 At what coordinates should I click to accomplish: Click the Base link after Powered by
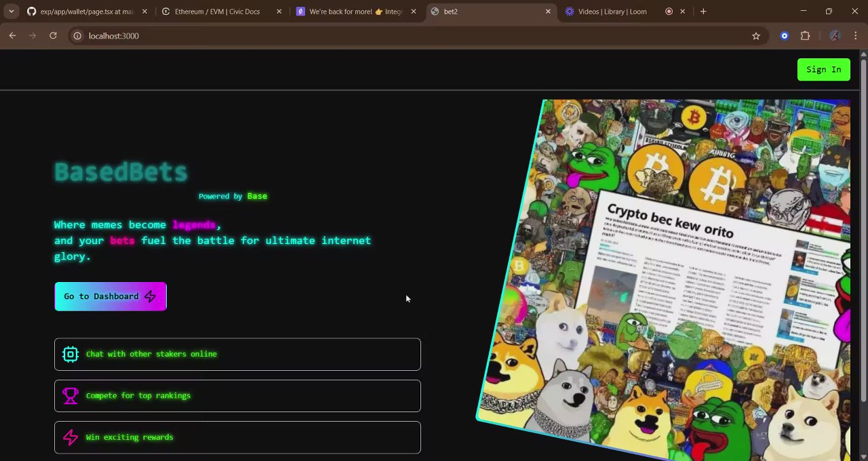click(x=257, y=196)
